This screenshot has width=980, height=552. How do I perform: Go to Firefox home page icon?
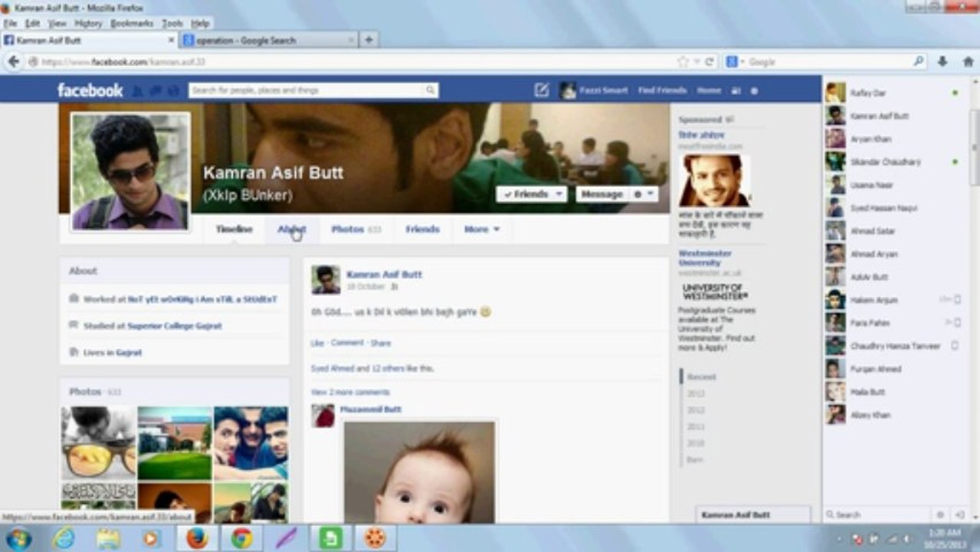968,61
